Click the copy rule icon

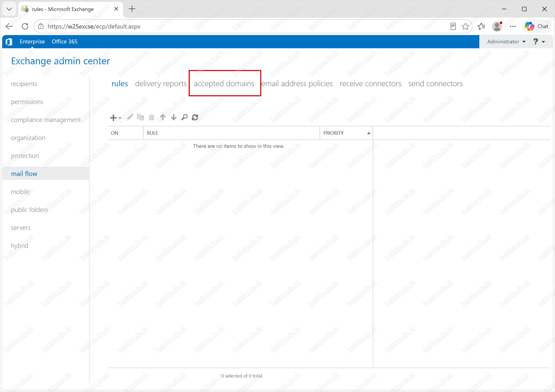(x=140, y=117)
